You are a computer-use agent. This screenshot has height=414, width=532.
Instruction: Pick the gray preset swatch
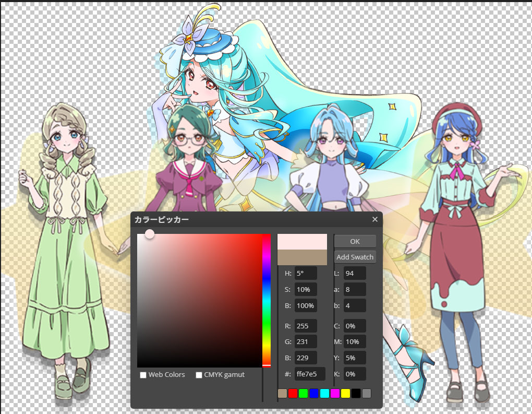pos(367,393)
